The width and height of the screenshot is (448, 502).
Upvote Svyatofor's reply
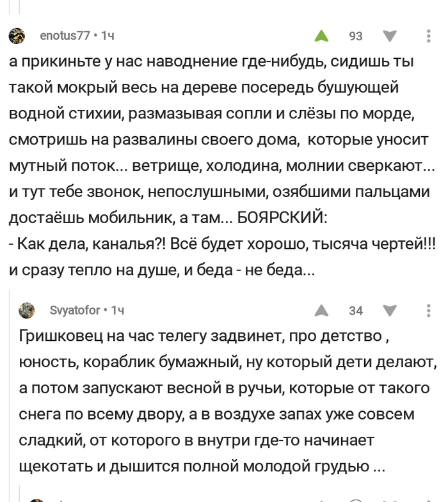pos(321,311)
